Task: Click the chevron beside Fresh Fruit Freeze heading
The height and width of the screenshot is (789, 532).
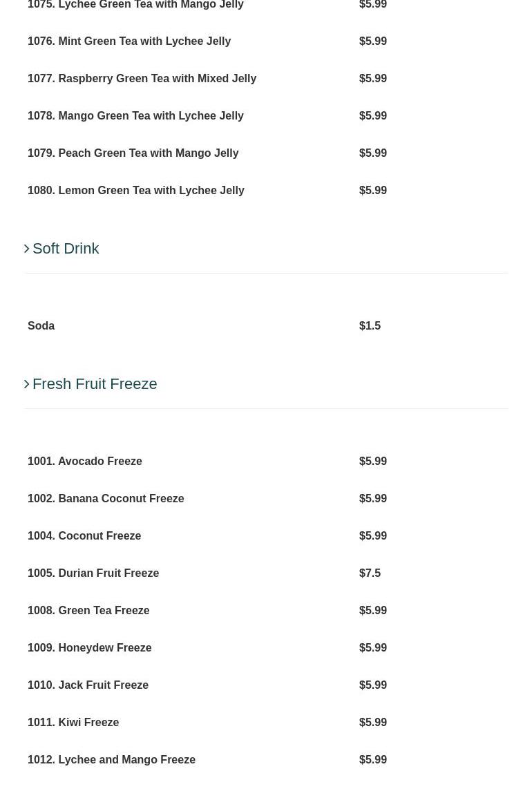Action: click(x=27, y=384)
